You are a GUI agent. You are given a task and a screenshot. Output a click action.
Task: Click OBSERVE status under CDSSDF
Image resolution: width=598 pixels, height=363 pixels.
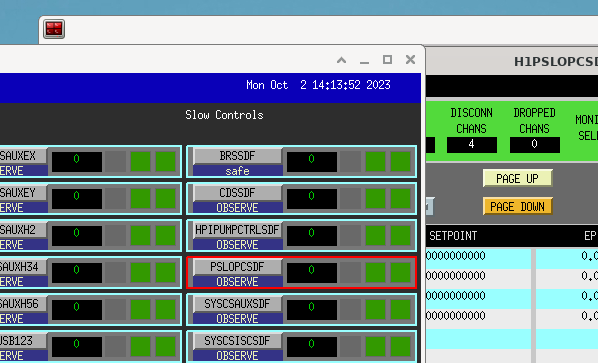tap(237, 208)
